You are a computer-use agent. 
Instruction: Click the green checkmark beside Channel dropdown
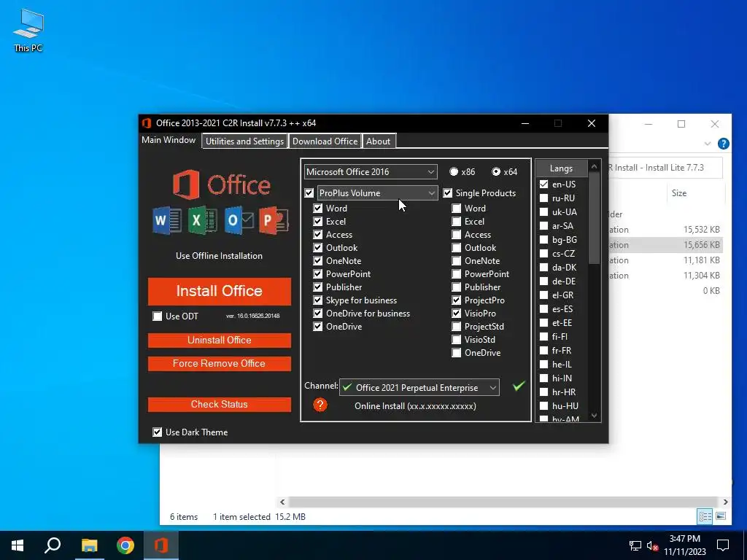(519, 386)
